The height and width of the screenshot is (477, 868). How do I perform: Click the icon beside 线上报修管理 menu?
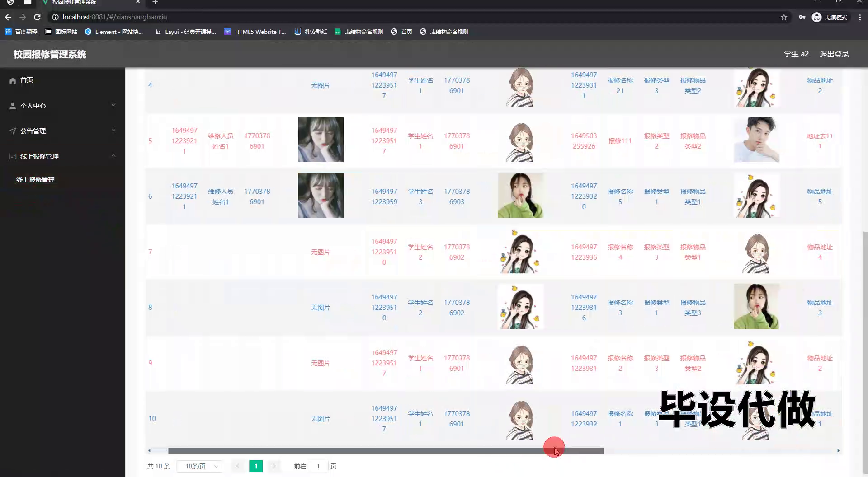click(x=13, y=156)
